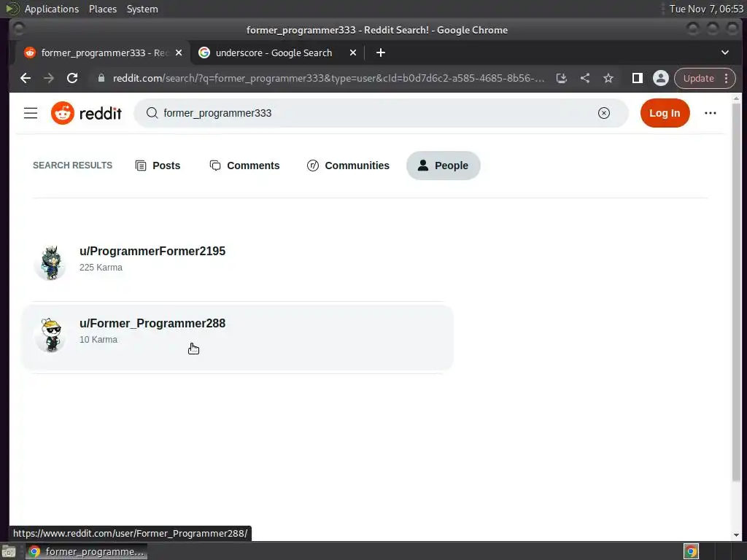The width and height of the screenshot is (747, 560).
Task: Install the Reddit app icon in address bar
Action: tap(561, 78)
